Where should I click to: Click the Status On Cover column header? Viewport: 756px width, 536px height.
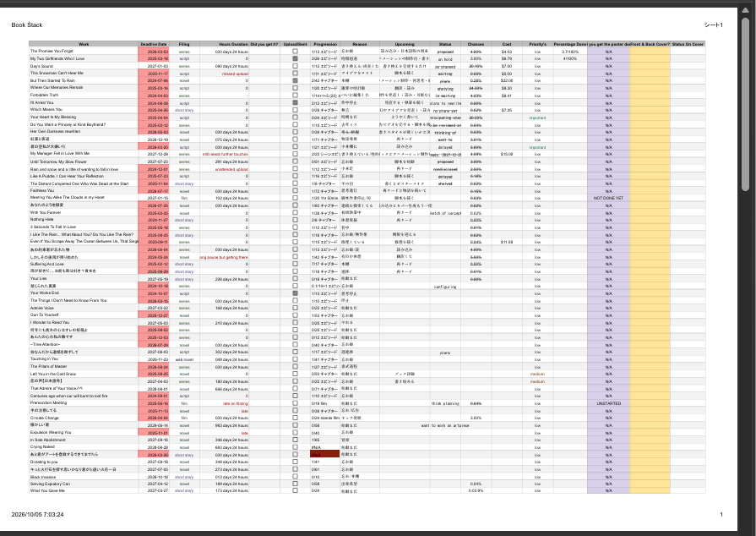(688, 44)
